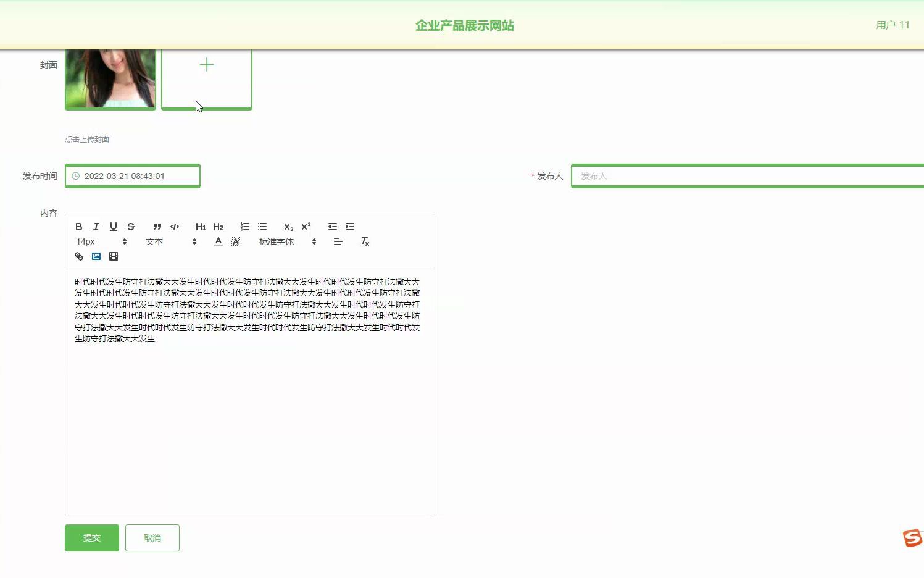
Task: Toggle bold formatting
Action: [x=78, y=227]
